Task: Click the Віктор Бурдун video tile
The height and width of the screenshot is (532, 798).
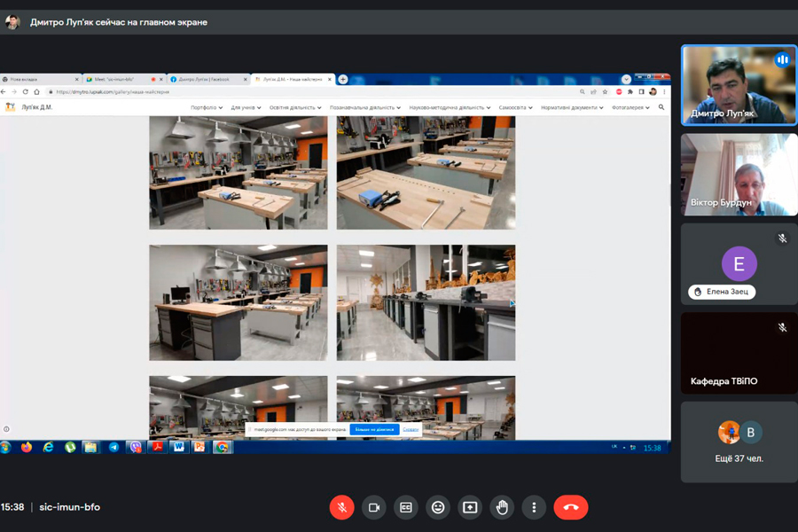Action: pos(739,175)
